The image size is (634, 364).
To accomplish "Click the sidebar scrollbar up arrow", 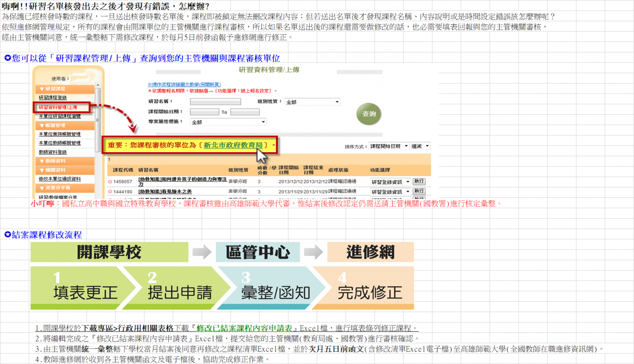I will (98, 85).
